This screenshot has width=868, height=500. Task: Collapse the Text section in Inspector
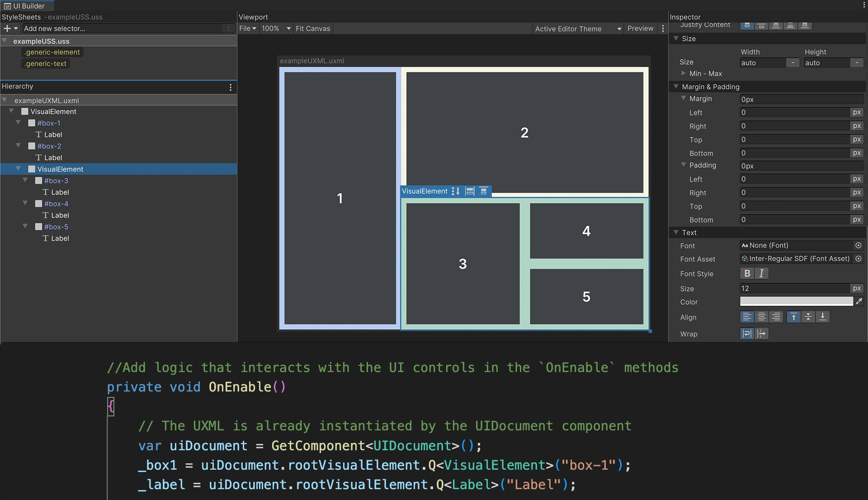click(676, 232)
